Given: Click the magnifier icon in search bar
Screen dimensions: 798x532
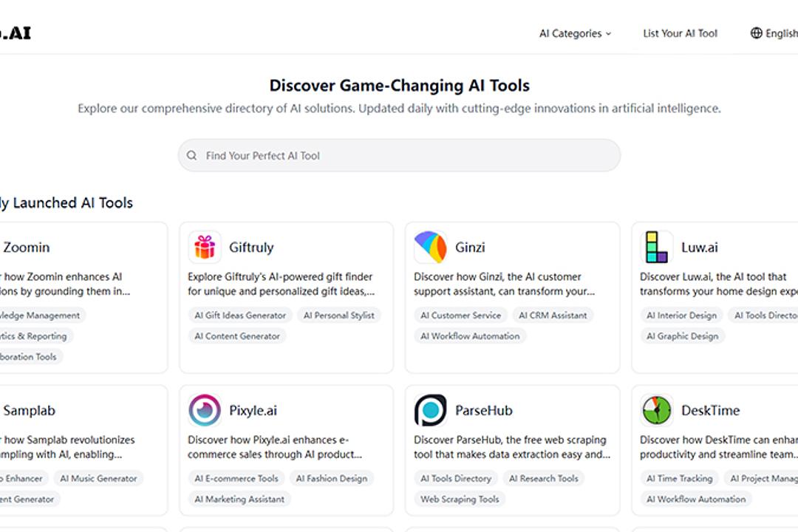Looking at the screenshot, I should point(192,156).
